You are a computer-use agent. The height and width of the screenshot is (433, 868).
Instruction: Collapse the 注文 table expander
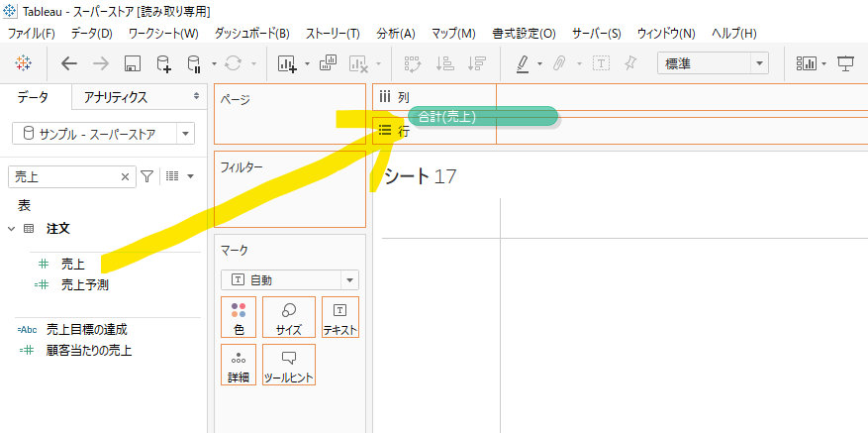tap(12, 229)
